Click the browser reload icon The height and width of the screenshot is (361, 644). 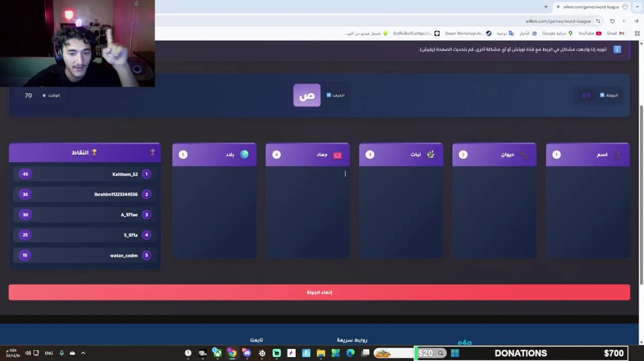point(612,21)
